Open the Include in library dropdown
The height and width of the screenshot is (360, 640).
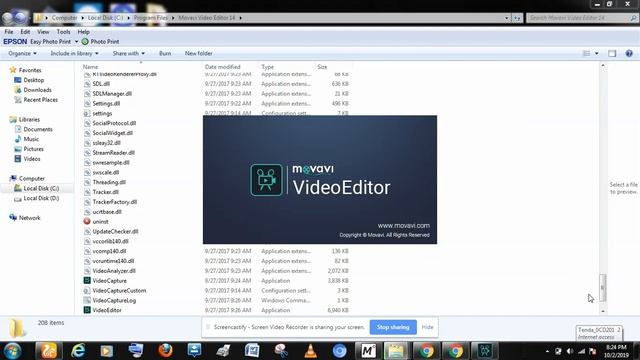(74, 53)
